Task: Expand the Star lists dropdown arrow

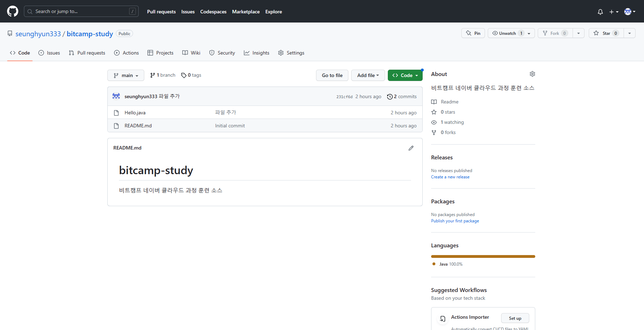Action: pyautogui.click(x=630, y=33)
